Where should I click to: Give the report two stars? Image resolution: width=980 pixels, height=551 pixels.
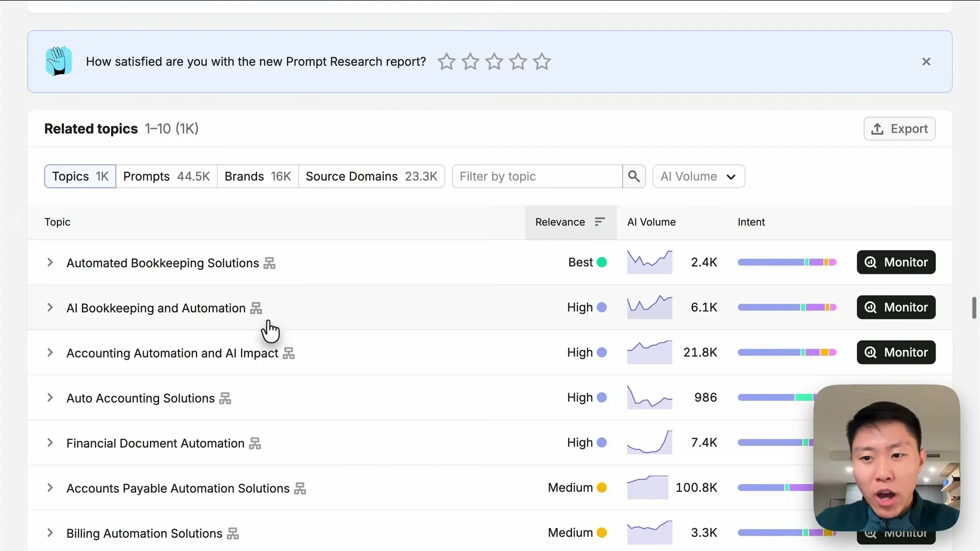pos(470,62)
